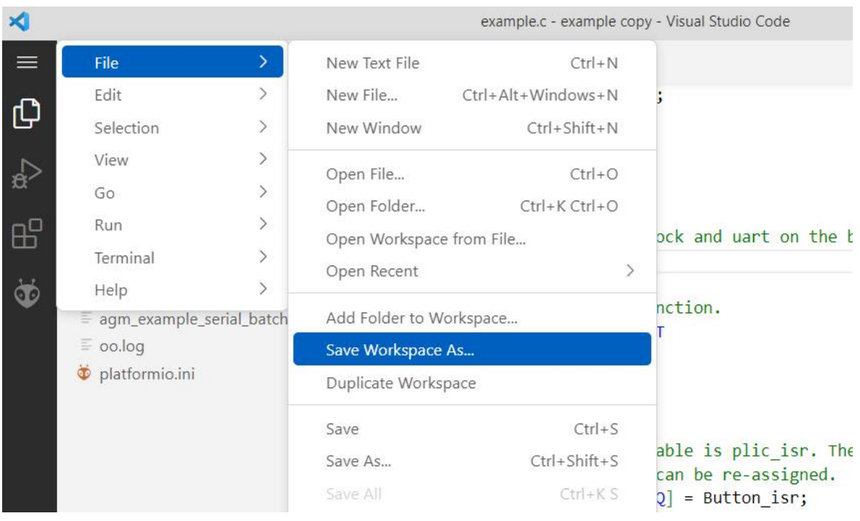Image resolution: width=860 pixels, height=521 pixels.
Task: Open the Terminal menu
Action: click(x=172, y=257)
